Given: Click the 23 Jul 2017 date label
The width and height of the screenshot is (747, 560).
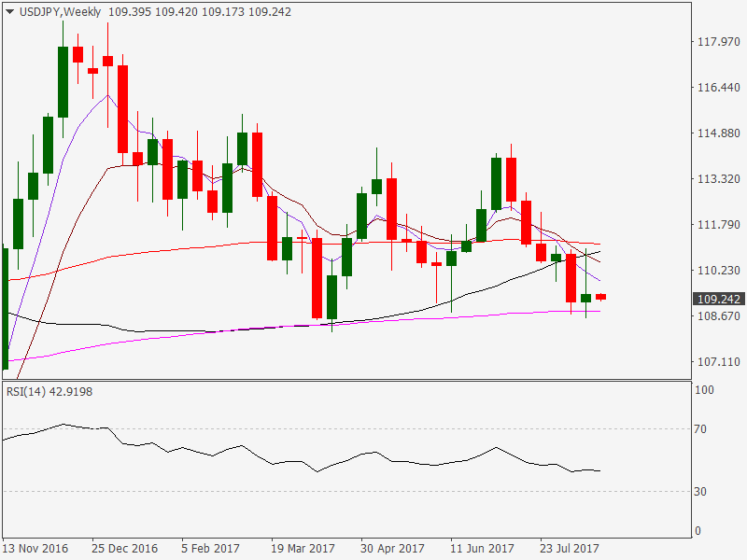Looking at the screenshot, I should point(570,549).
